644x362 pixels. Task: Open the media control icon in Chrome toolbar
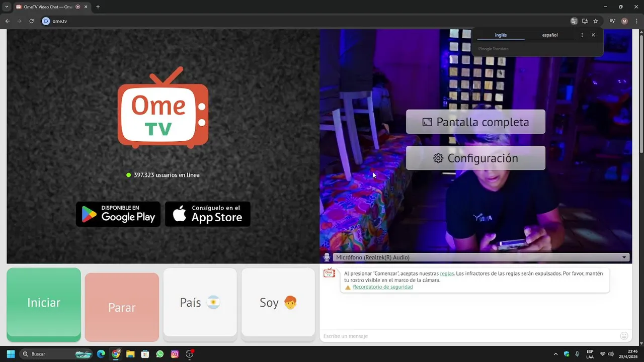point(612,21)
